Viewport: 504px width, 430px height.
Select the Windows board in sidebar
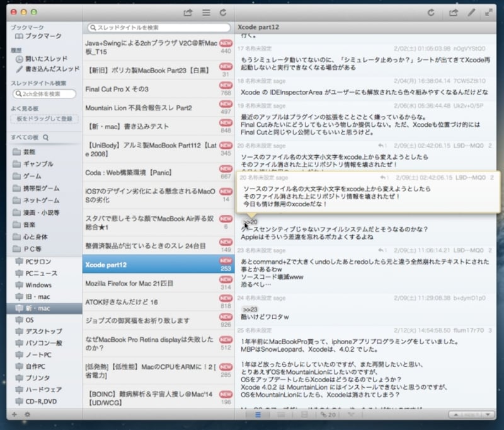tap(38, 284)
